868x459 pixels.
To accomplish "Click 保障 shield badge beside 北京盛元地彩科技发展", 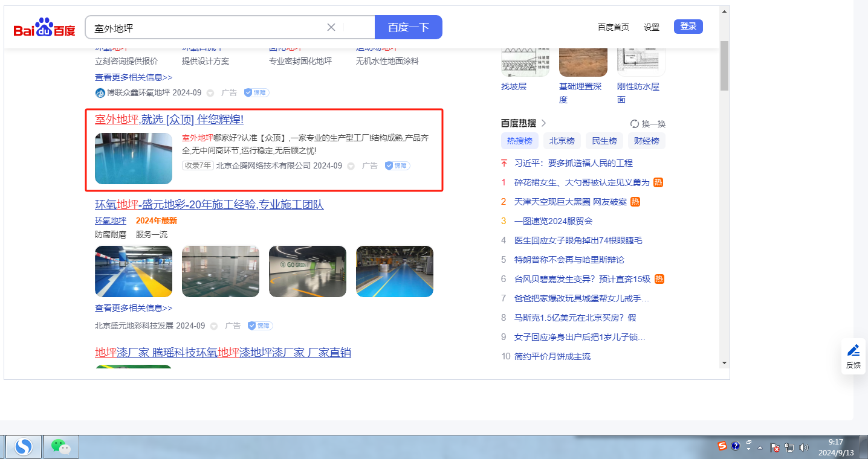I will pos(260,326).
